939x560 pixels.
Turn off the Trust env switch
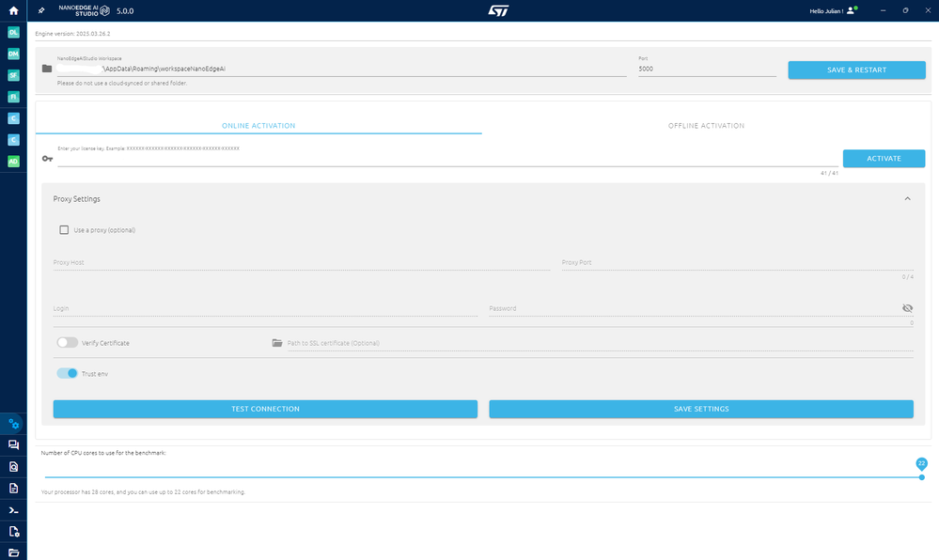(67, 373)
